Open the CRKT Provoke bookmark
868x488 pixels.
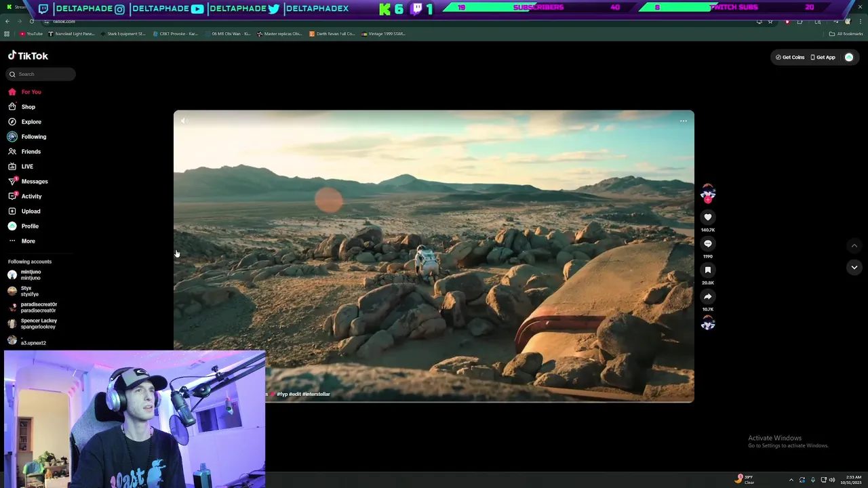pos(175,34)
